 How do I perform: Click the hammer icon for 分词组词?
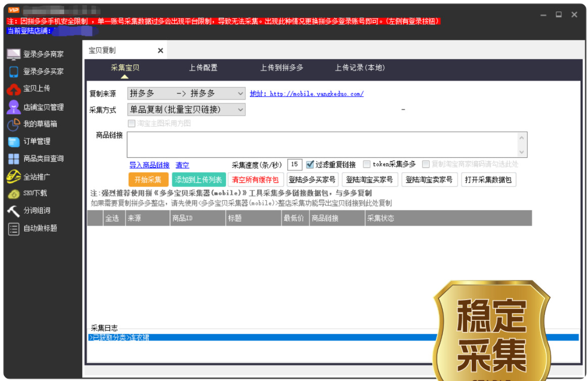(14, 211)
